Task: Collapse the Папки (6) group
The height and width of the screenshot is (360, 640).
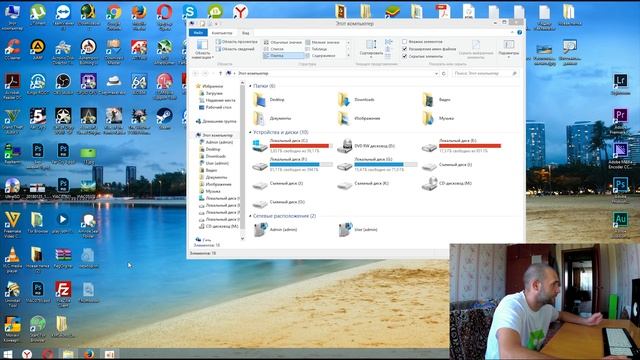Action: tap(250, 86)
